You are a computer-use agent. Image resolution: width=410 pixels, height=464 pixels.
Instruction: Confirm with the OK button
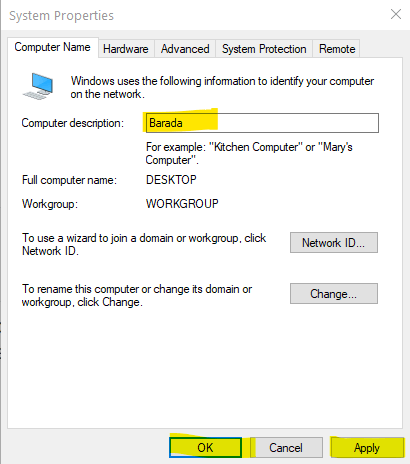(x=205, y=447)
